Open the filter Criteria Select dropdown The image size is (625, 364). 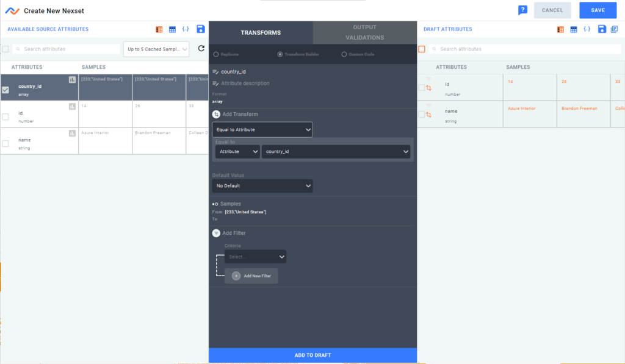coord(255,257)
